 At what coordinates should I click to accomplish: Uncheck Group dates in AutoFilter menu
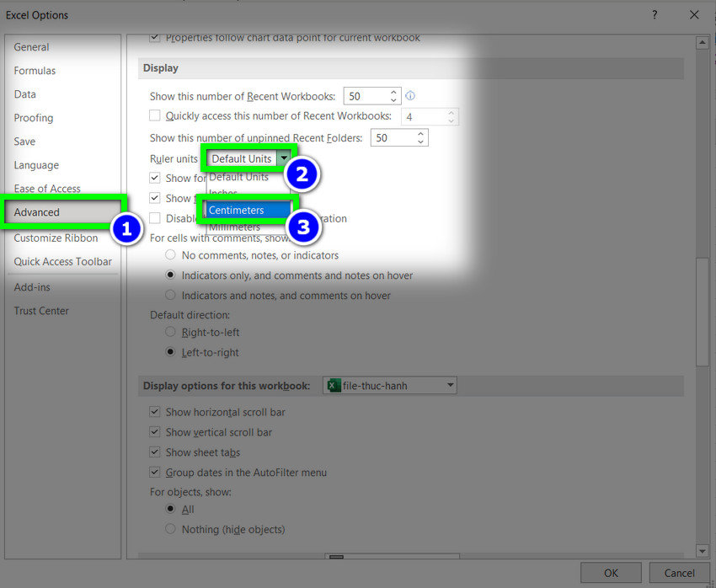pyautogui.click(x=155, y=473)
